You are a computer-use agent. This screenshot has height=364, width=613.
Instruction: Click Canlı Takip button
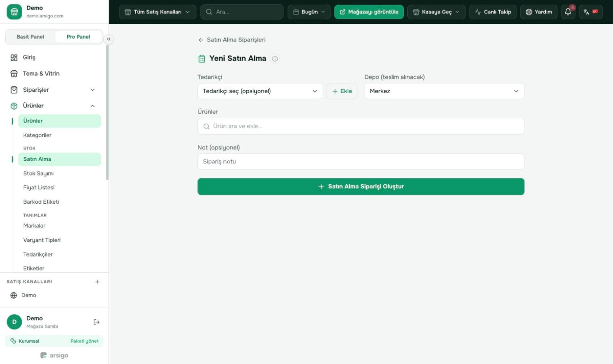493,12
